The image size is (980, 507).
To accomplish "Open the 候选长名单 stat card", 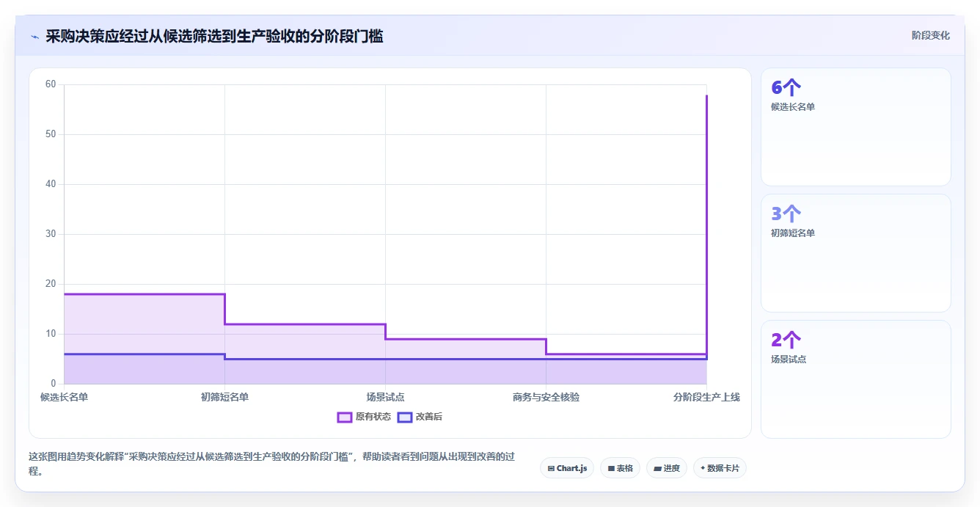I will click(856, 127).
